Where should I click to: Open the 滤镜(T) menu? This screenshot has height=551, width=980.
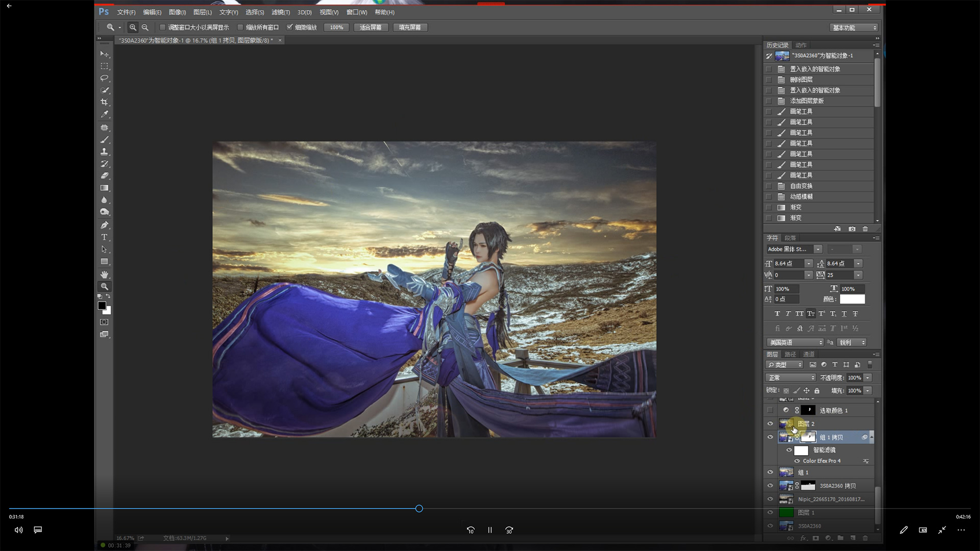280,12
